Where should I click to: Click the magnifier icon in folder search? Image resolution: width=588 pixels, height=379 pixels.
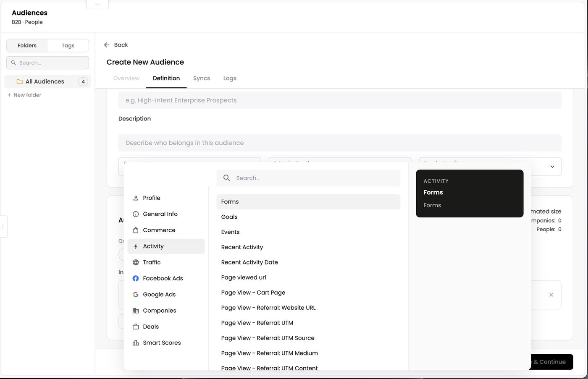[x=13, y=63]
